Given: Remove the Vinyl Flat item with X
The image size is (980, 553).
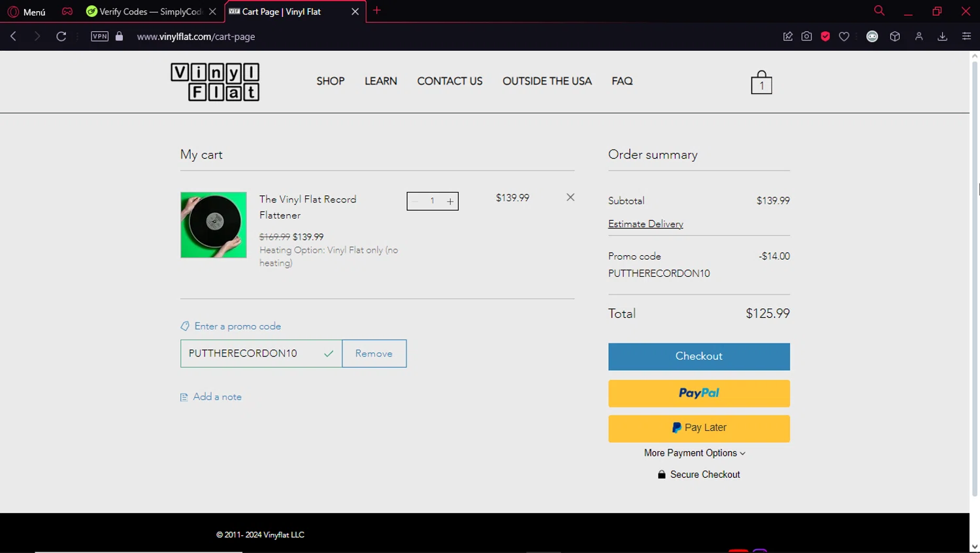Looking at the screenshot, I should pos(570,197).
